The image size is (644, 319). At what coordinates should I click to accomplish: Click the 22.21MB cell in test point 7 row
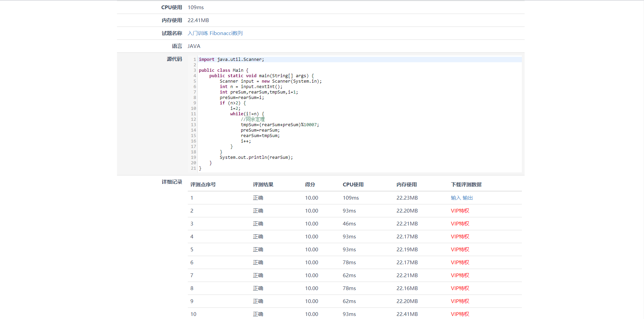pos(407,275)
